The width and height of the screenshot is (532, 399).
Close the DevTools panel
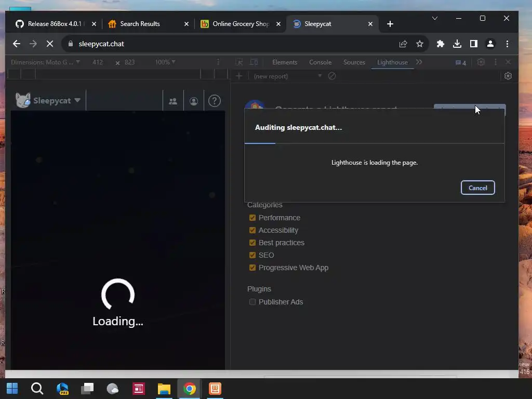coord(508,62)
